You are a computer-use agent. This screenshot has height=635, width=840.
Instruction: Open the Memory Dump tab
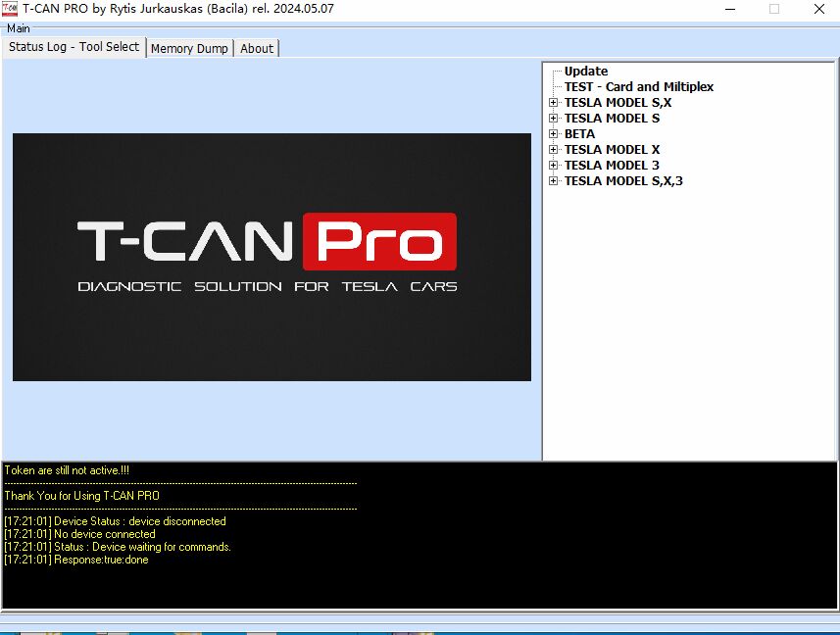pos(189,48)
